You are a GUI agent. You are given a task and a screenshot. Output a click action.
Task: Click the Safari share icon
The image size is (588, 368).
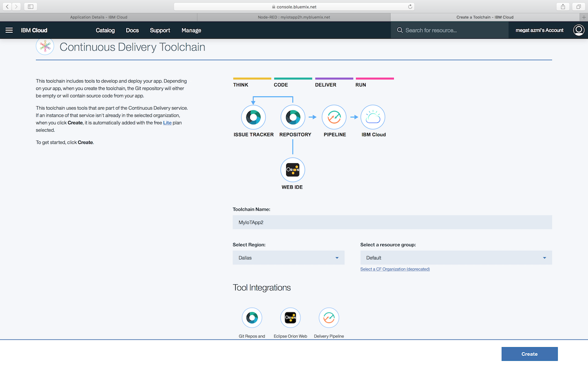pos(563,6)
